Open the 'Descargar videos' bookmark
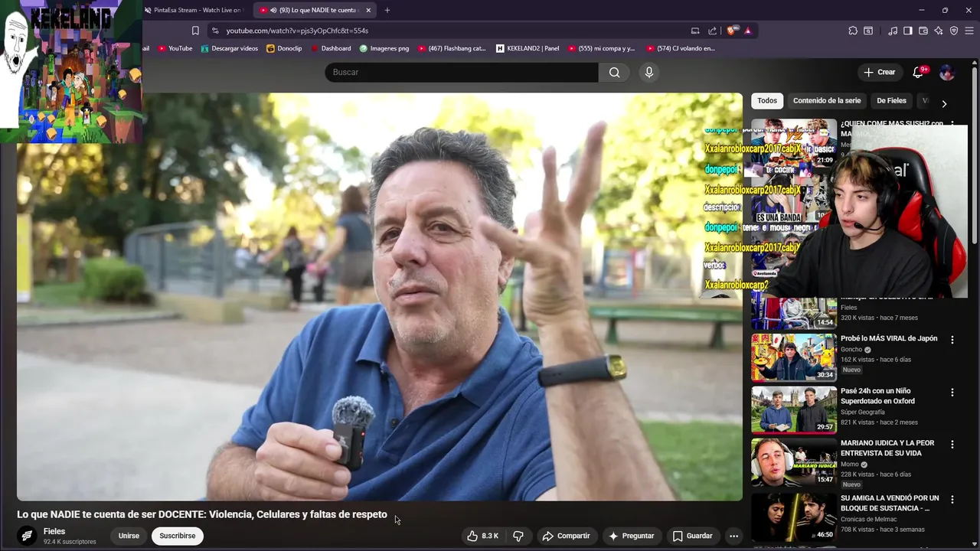Screen dimensions: 980x551 [230, 48]
